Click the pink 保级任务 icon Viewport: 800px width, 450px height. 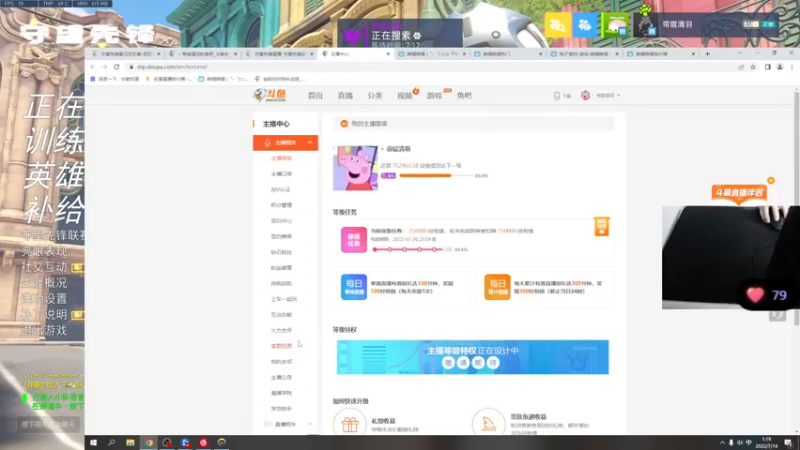(354, 240)
